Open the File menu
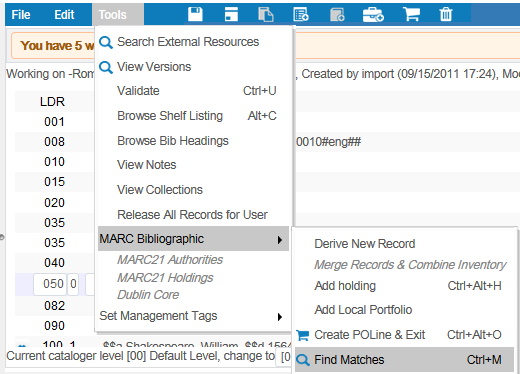The width and height of the screenshot is (520, 374). coord(21,15)
